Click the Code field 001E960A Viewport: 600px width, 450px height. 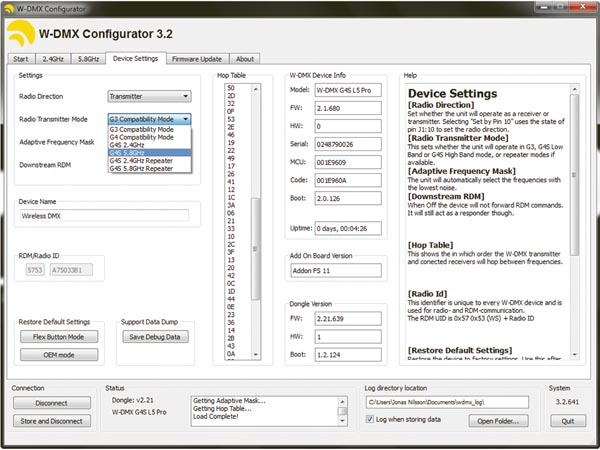click(x=348, y=180)
